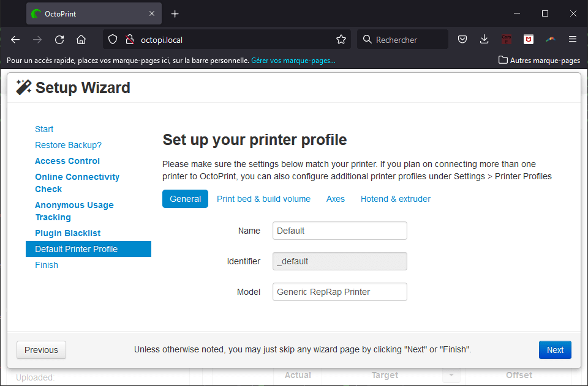Click the Name input field
This screenshot has height=386, width=588.
click(x=340, y=231)
